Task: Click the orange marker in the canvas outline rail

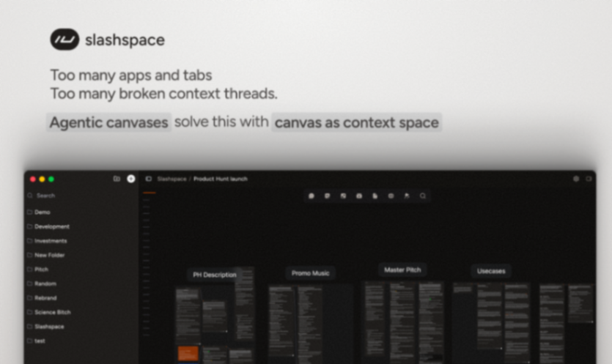Action: point(149,193)
